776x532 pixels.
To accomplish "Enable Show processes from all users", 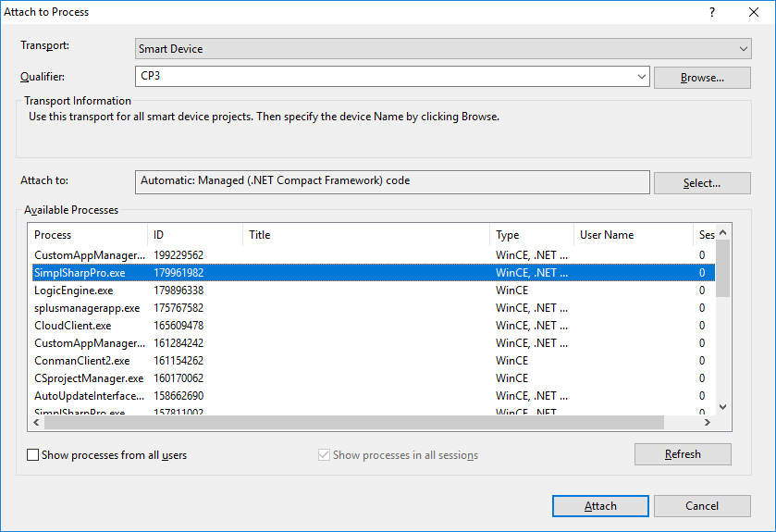I will pyautogui.click(x=34, y=455).
